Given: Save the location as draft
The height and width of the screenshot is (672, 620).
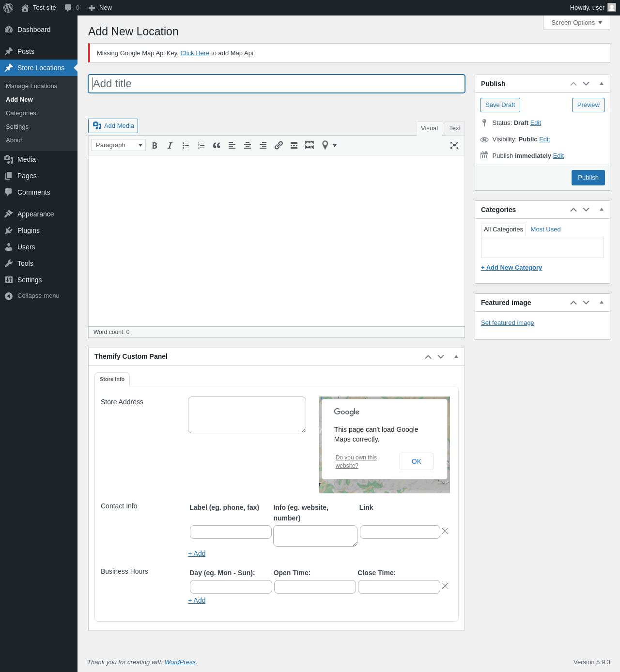Looking at the screenshot, I should click(500, 105).
